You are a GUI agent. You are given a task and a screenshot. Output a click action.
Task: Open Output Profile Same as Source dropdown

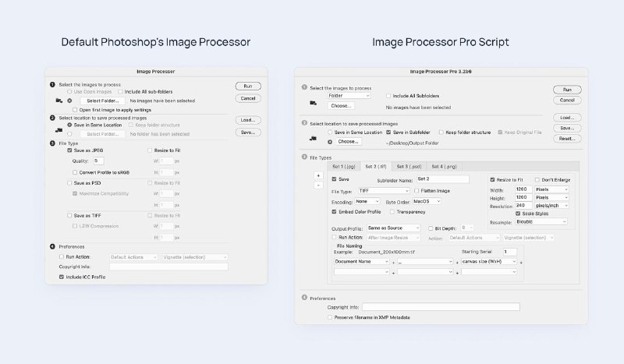pos(393,228)
